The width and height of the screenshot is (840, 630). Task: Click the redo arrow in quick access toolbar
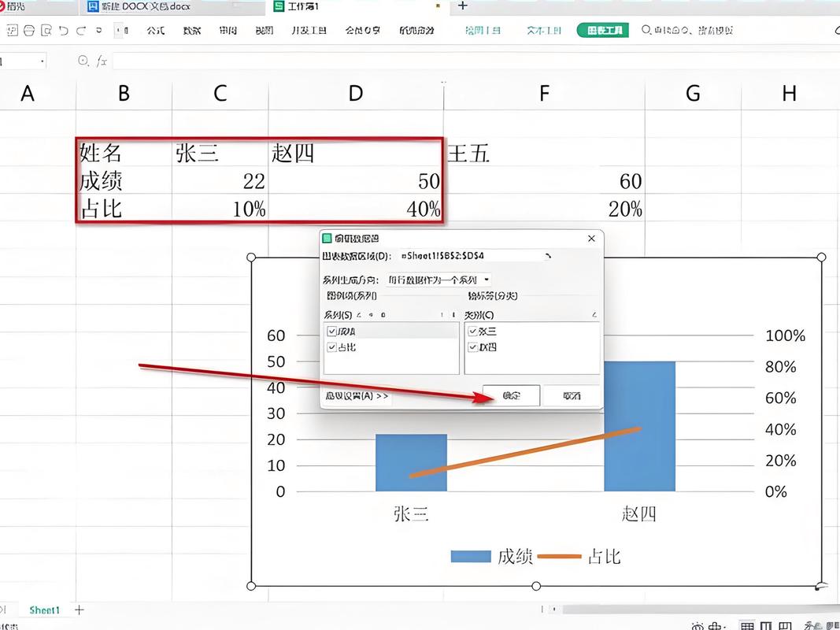(x=82, y=31)
